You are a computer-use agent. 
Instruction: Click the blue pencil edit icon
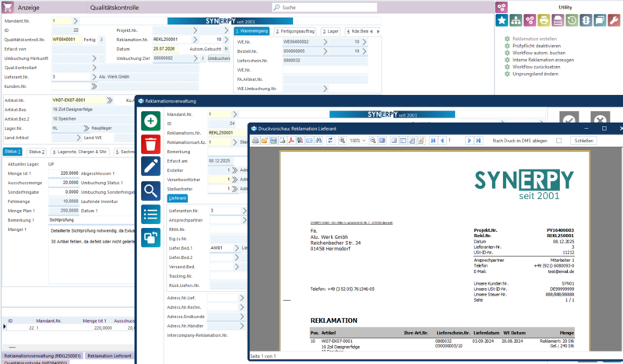tap(151, 166)
